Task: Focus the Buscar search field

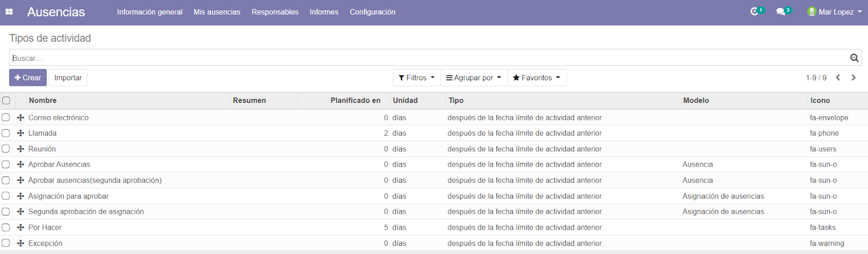Action: pyautogui.click(x=430, y=58)
